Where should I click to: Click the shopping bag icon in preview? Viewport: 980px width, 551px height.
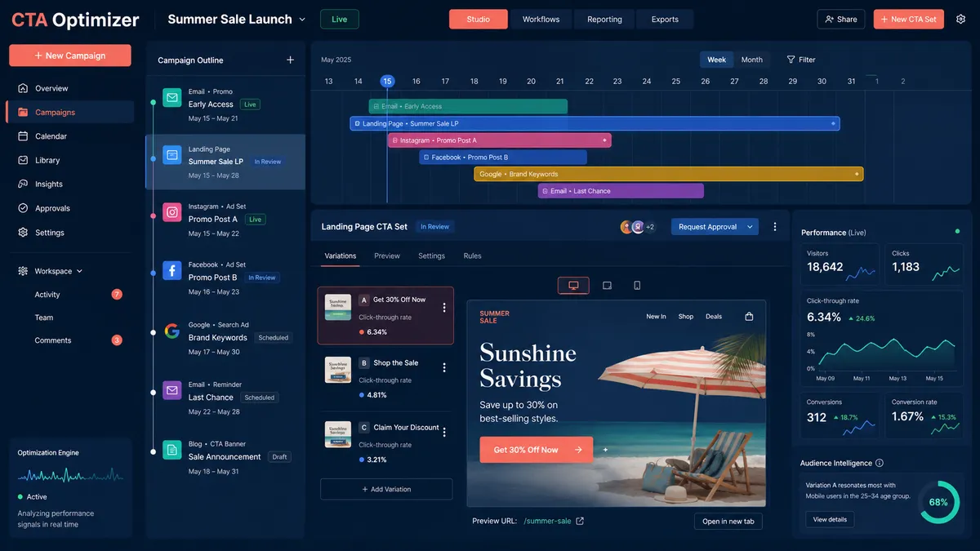click(749, 317)
